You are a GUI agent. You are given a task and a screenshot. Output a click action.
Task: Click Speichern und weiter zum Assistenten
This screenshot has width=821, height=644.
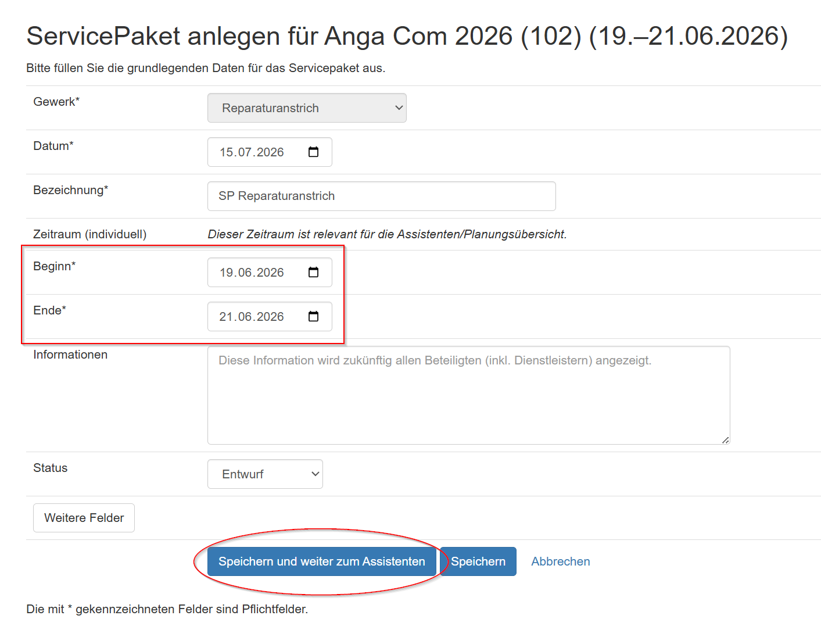point(322,561)
